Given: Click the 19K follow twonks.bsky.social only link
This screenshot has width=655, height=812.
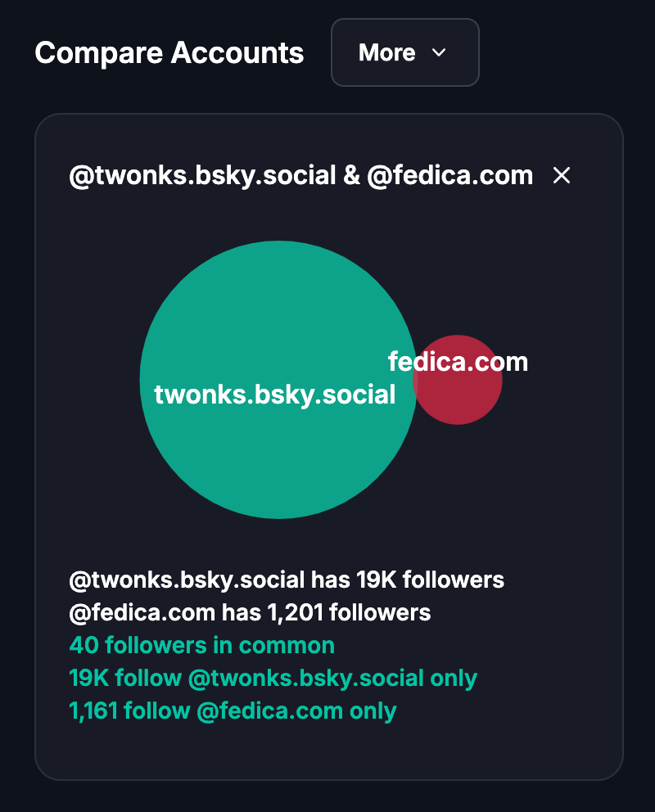Looking at the screenshot, I should point(272,678).
